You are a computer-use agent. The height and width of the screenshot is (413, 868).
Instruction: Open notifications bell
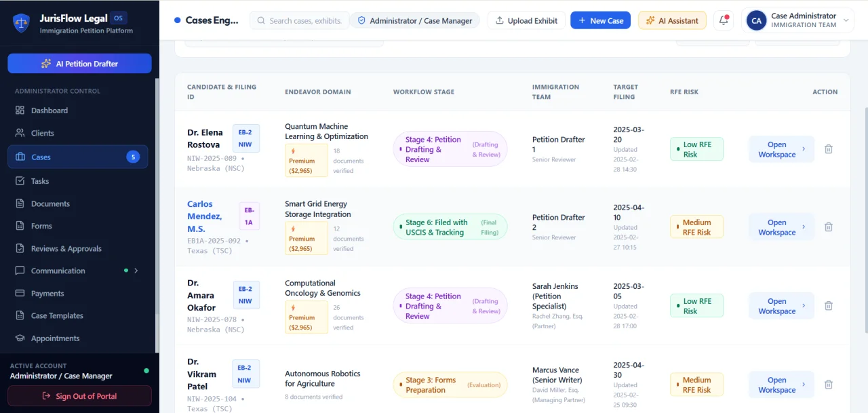(x=724, y=20)
